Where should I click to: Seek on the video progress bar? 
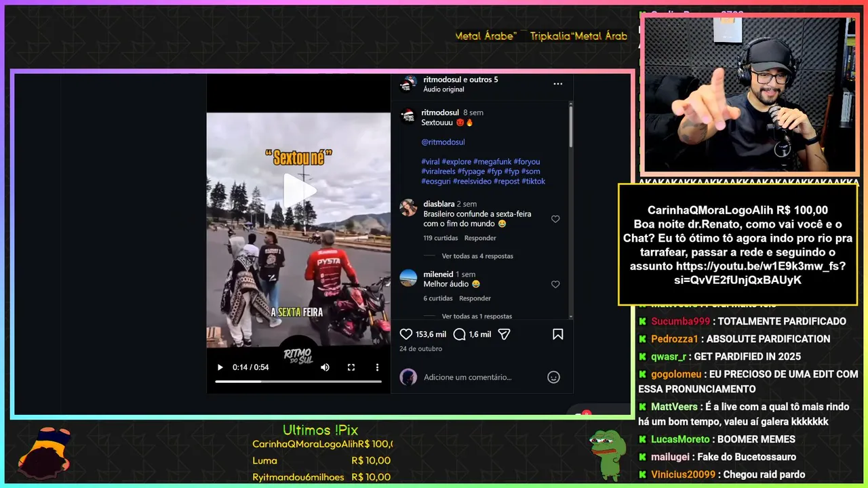coord(298,382)
